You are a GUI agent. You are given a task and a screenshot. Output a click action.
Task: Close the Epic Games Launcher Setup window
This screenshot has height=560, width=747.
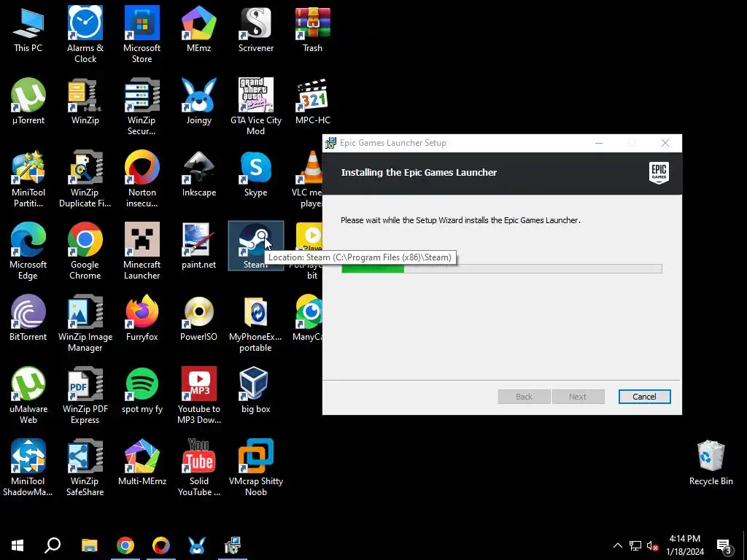tap(665, 143)
